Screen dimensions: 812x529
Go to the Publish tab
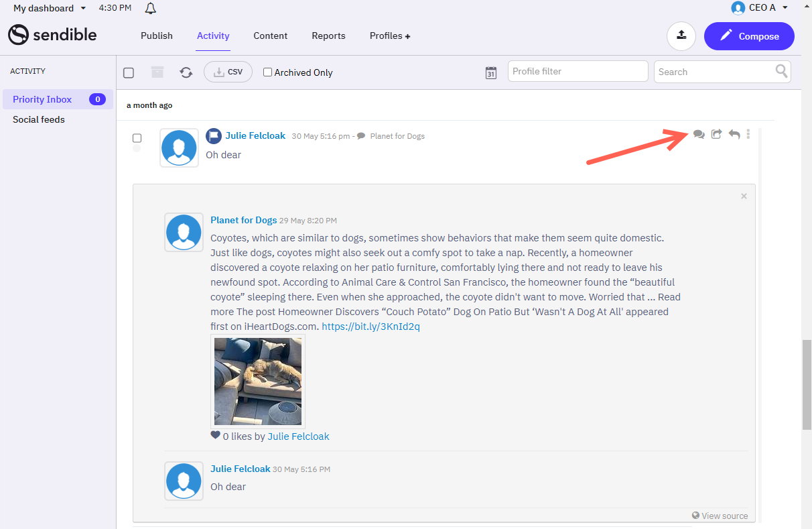click(157, 36)
